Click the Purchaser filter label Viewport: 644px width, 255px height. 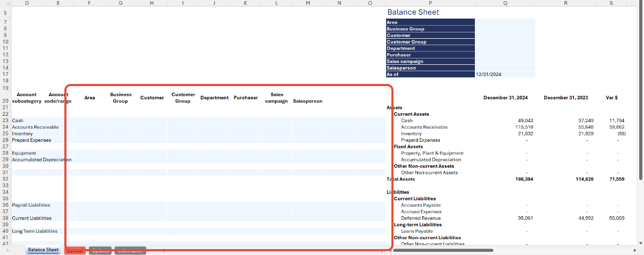pyautogui.click(x=430, y=55)
